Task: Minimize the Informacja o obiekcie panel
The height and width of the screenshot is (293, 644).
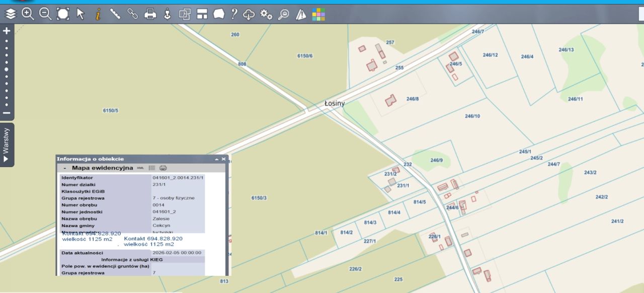Action: click(217, 159)
